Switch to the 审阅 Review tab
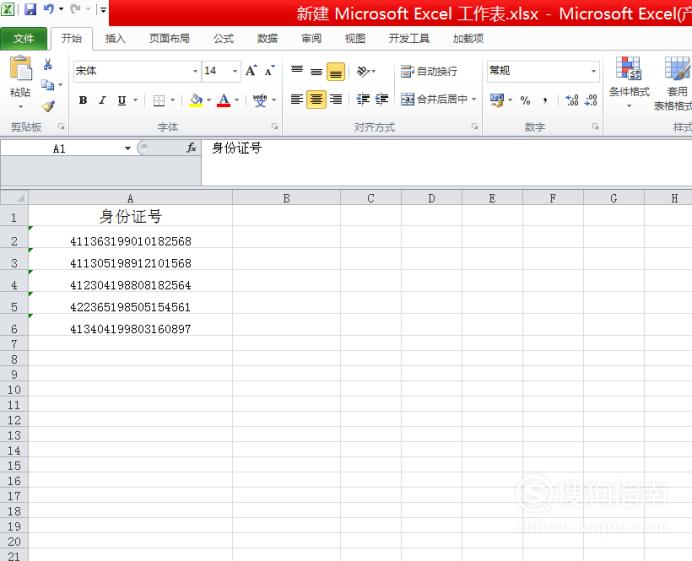 (x=312, y=38)
